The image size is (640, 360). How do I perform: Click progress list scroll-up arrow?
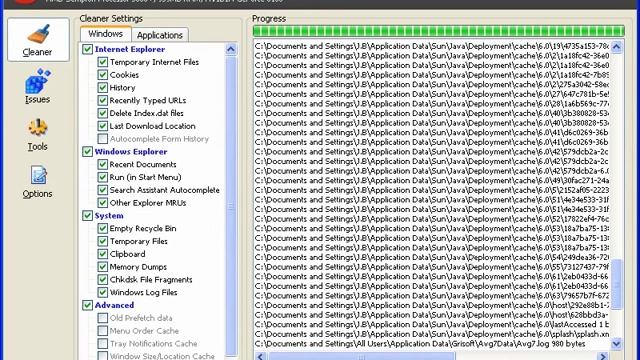click(x=616, y=47)
